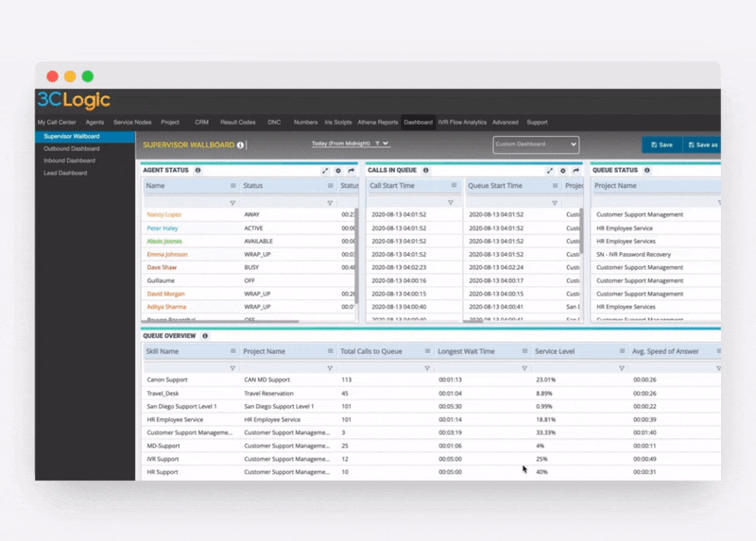Click the Agent Status horizontal scrollbar
The height and width of the screenshot is (541, 756).
(x=220, y=321)
